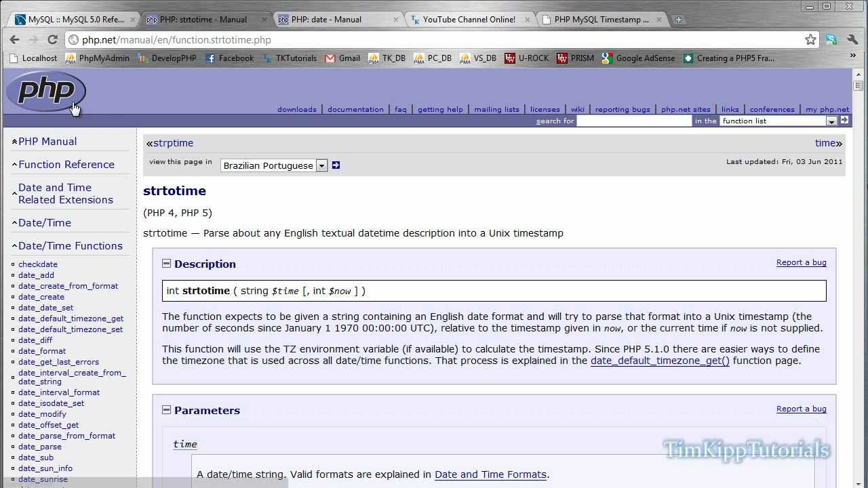Switch to the PHP MySQL Timestamp tab
Image resolution: width=868 pixels, height=488 pixels.
[601, 20]
